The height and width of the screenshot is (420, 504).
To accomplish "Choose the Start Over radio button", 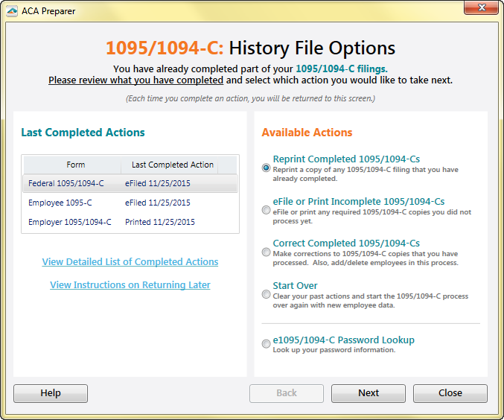I will [266, 295].
